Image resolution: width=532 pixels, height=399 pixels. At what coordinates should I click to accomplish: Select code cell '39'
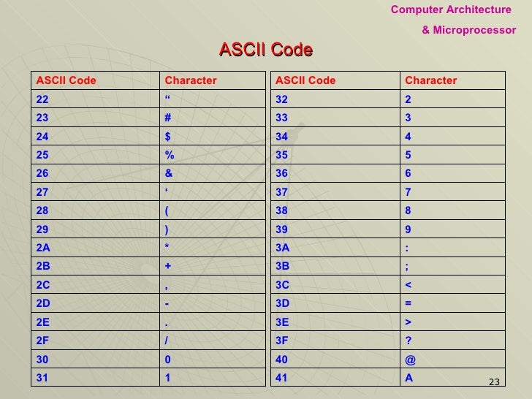(x=335, y=229)
